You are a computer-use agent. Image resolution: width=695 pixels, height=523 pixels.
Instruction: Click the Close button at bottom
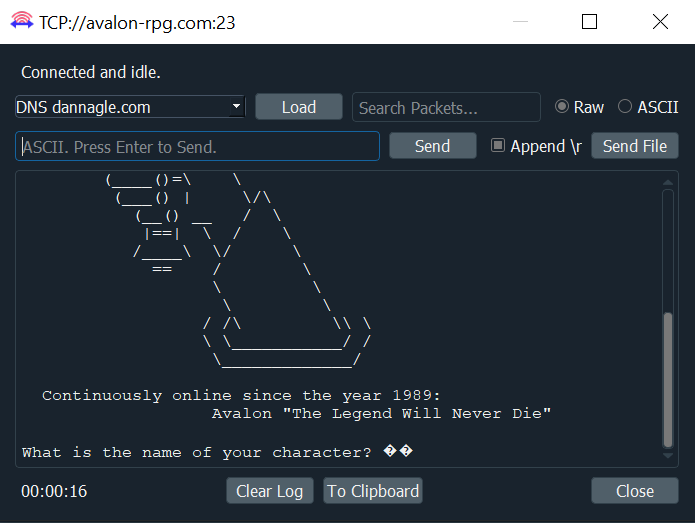point(635,491)
